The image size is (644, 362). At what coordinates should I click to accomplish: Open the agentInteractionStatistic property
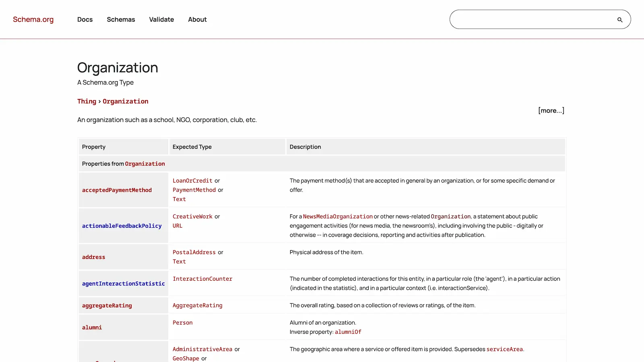coord(124,284)
